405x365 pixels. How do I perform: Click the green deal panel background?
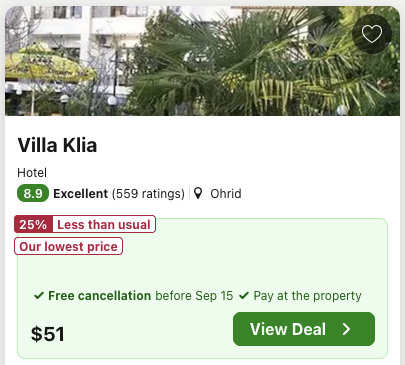pyautogui.click(x=202, y=270)
